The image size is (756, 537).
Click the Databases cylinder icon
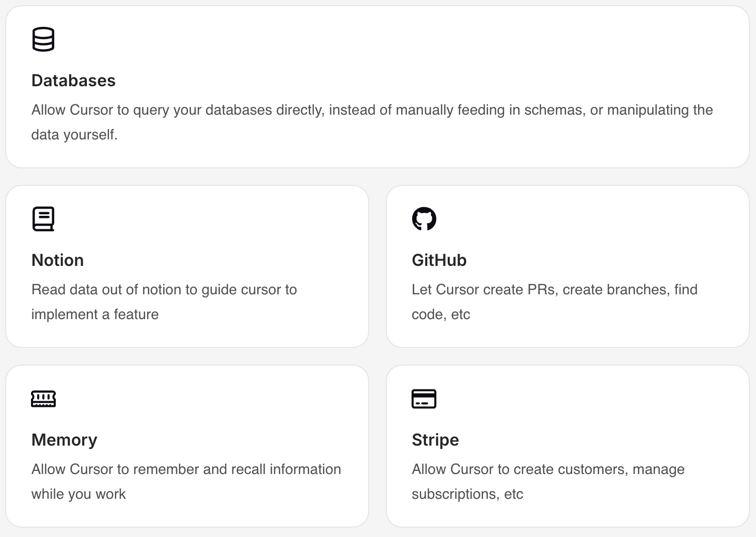pos(43,39)
